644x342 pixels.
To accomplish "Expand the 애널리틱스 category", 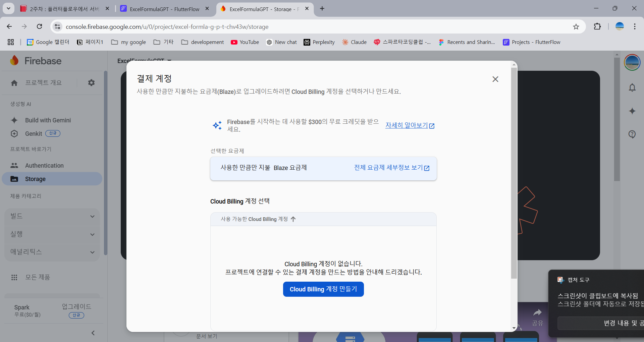I will 52,252.
